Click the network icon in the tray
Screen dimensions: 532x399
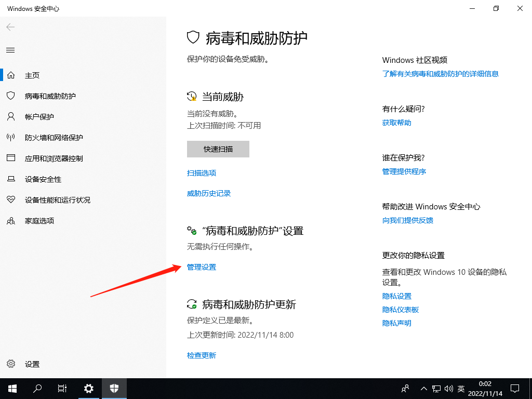[x=436, y=389]
